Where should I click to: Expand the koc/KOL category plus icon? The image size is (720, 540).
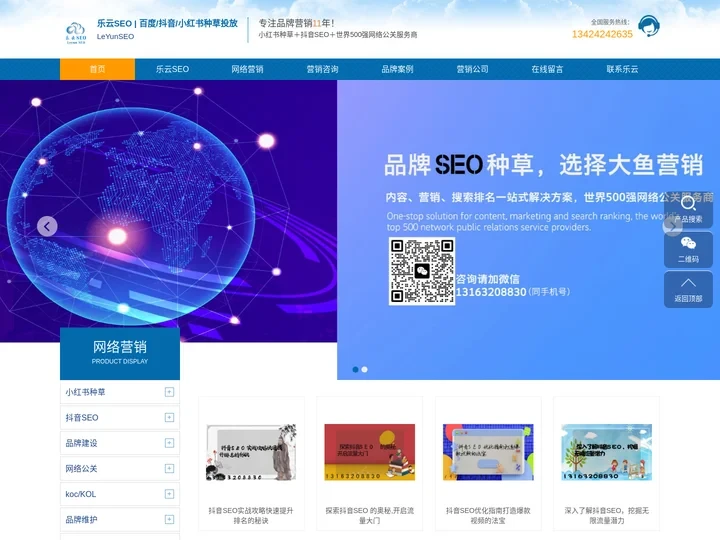click(169, 494)
